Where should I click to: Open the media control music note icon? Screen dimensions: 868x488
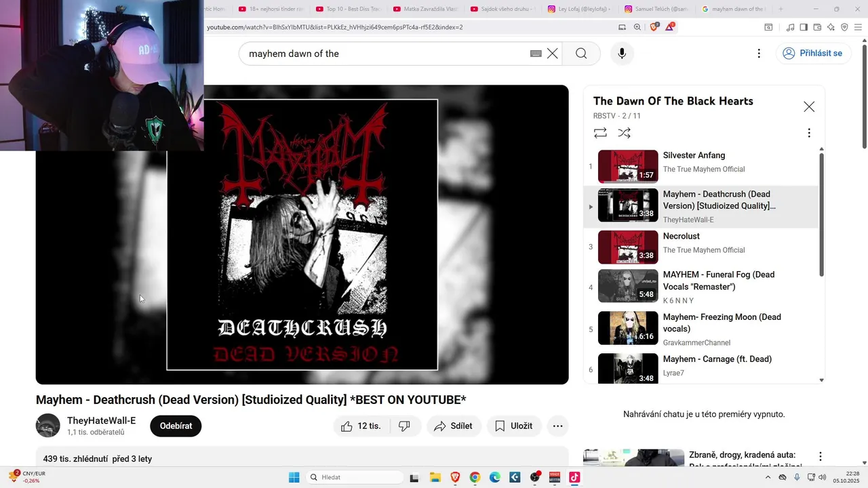click(790, 27)
